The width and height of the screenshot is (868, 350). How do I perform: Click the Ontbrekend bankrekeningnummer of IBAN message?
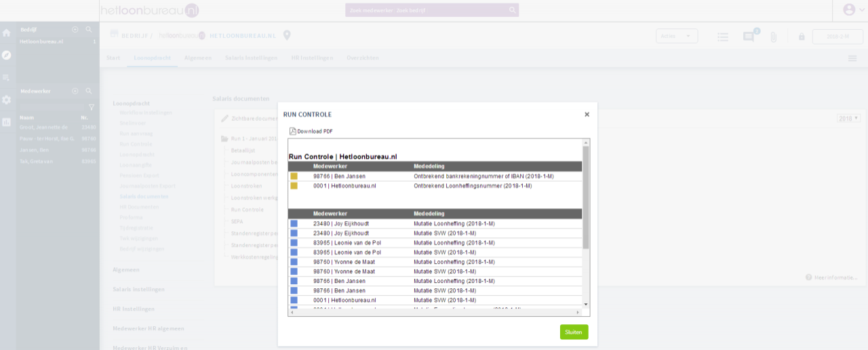[x=484, y=176]
